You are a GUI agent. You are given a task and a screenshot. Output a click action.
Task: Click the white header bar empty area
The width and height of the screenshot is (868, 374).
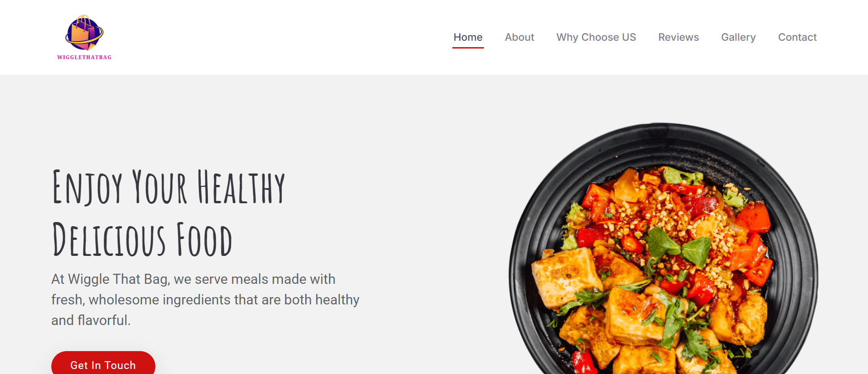pos(275,37)
